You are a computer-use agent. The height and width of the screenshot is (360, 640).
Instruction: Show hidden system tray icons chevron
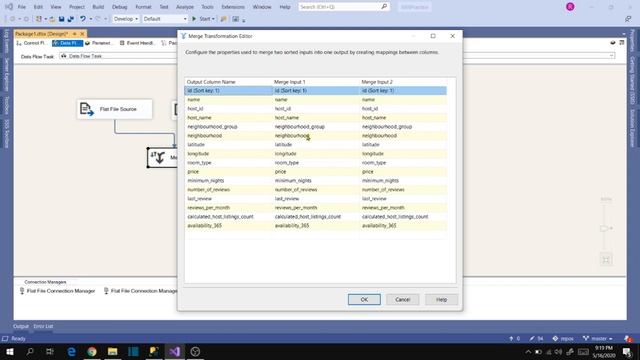[x=528, y=351]
